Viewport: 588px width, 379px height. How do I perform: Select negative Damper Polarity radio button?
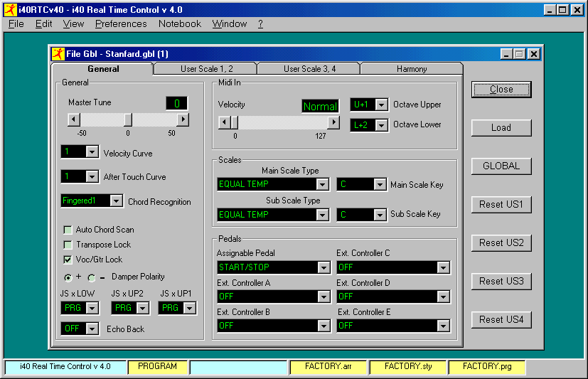92,277
